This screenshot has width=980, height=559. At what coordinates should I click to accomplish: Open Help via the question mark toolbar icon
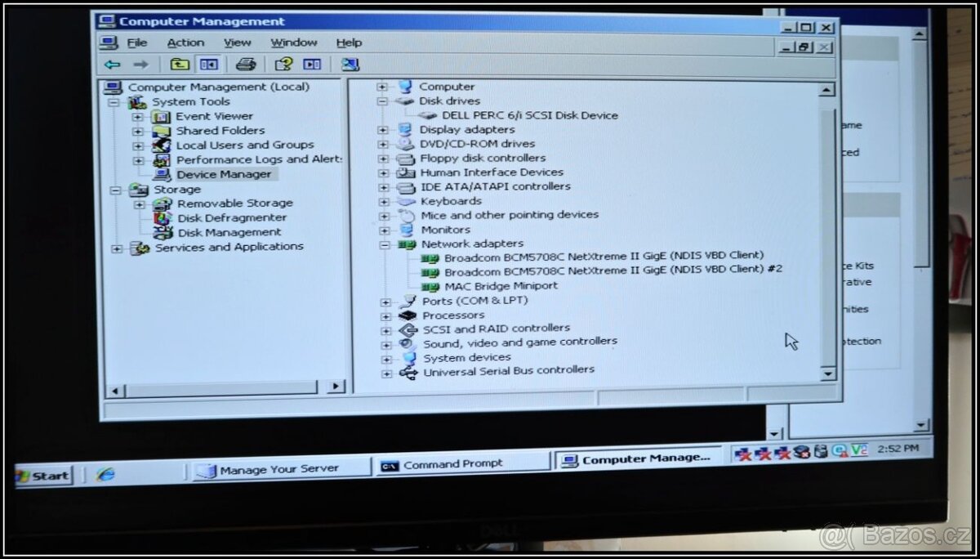pos(282,64)
